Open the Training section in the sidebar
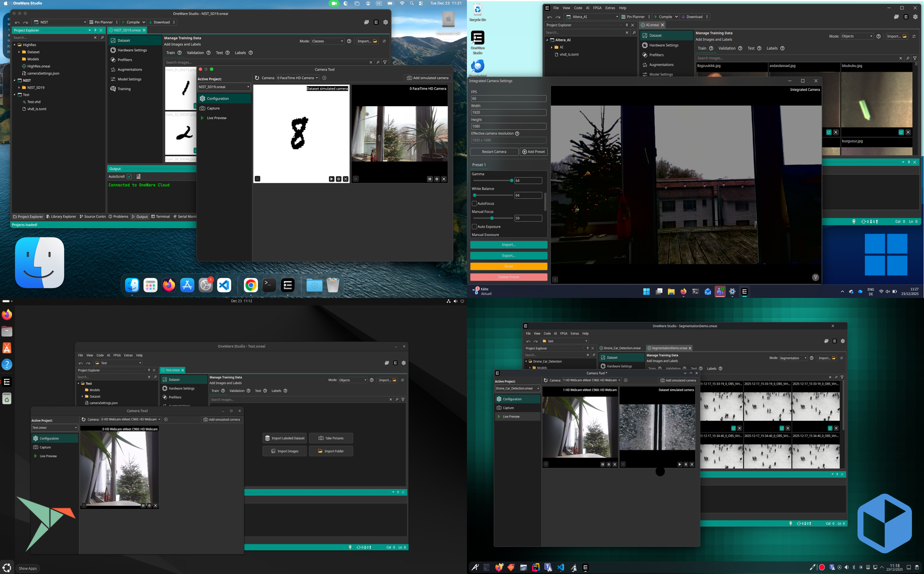Screen dimensions: 924x574 tap(124, 88)
